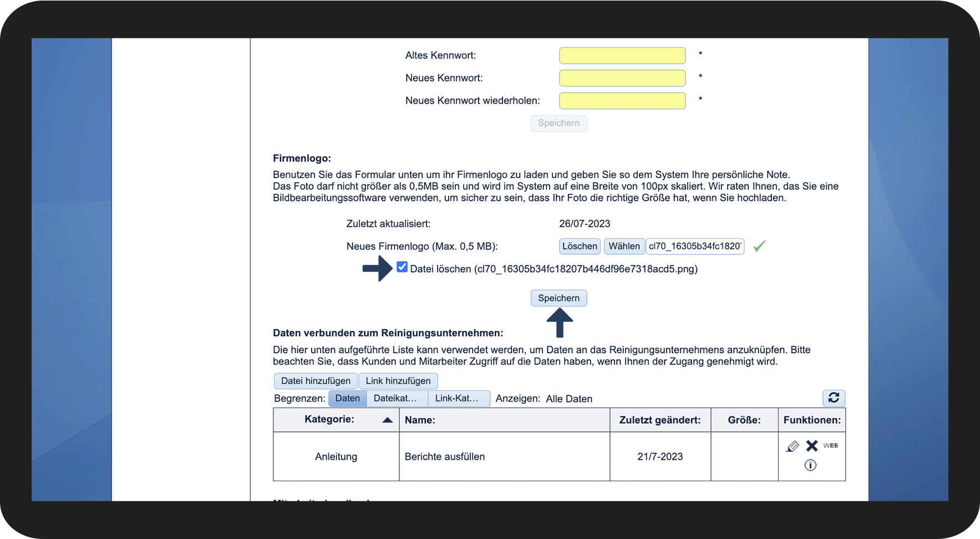Open the Dateikat… filter dropdown
Screen dimensions: 980x539
[x=397, y=398]
